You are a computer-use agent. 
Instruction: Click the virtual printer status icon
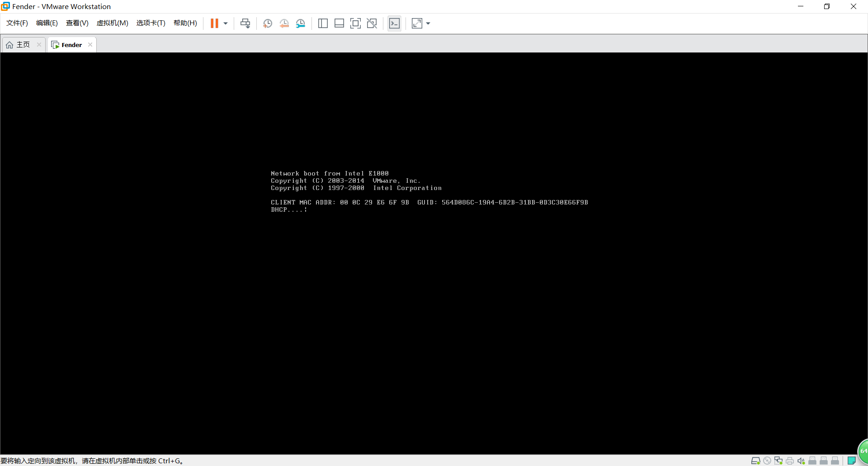click(x=790, y=461)
